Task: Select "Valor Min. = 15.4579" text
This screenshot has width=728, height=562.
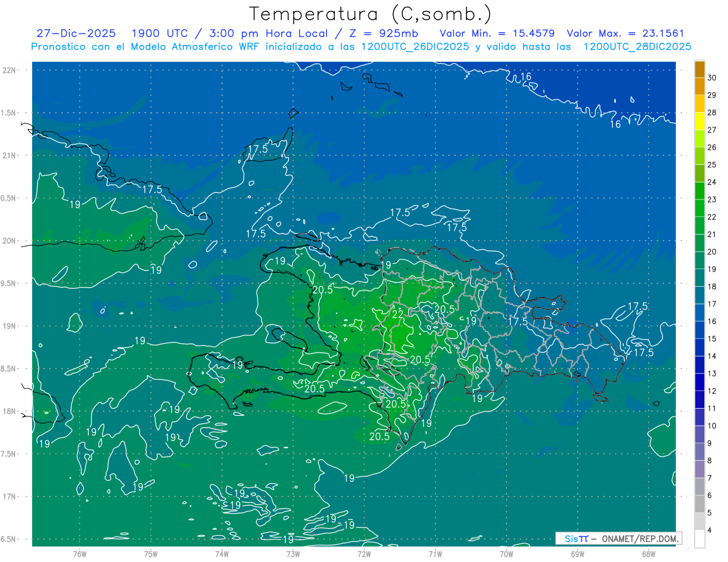Action: pos(497,34)
